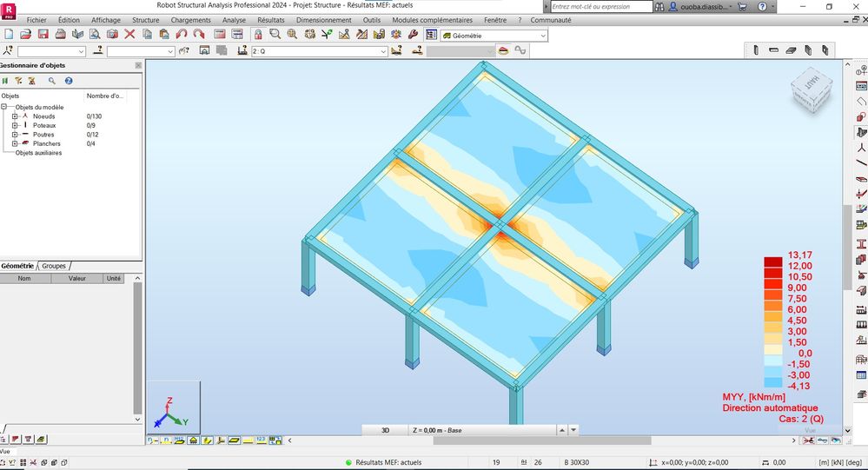The width and height of the screenshot is (868, 470).
Task: Toggle support symbols display in bottom view toolbar
Action: tap(193, 440)
